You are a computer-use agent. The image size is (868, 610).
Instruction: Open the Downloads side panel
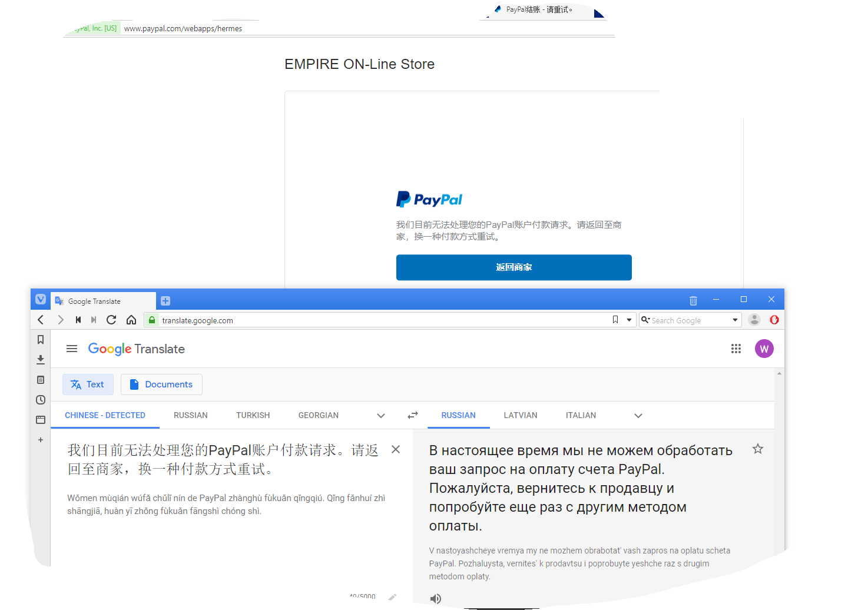(x=41, y=360)
